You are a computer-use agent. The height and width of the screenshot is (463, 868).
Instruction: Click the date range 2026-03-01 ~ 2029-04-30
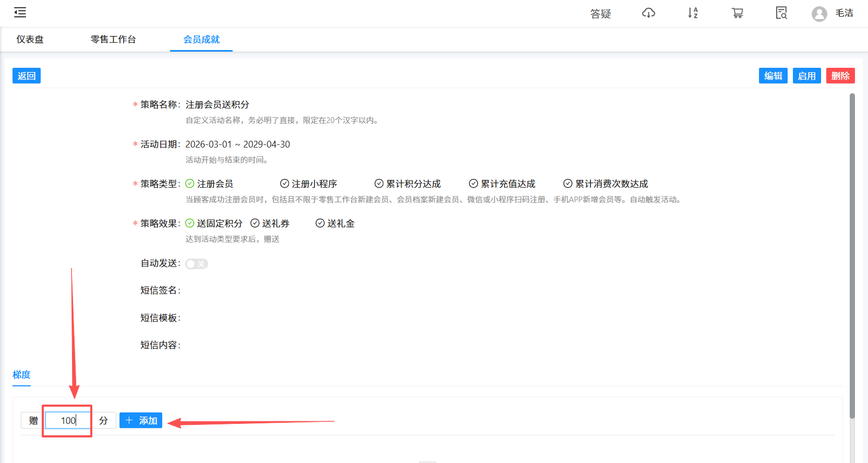click(x=238, y=144)
